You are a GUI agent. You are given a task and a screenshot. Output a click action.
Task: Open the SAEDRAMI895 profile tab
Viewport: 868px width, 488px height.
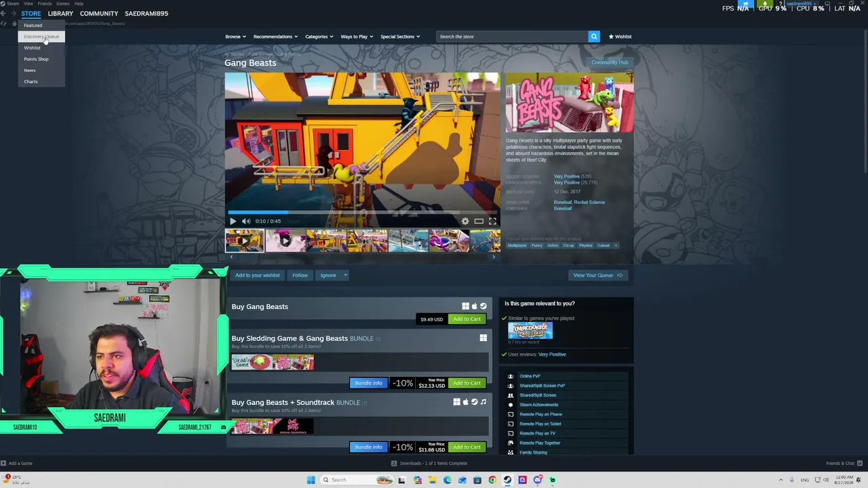click(146, 14)
